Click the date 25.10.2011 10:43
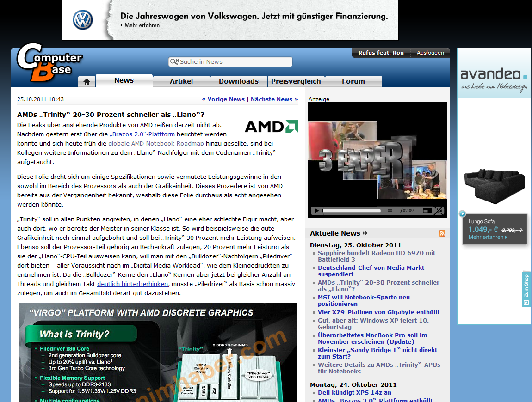The height and width of the screenshot is (402, 532). pos(40,99)
